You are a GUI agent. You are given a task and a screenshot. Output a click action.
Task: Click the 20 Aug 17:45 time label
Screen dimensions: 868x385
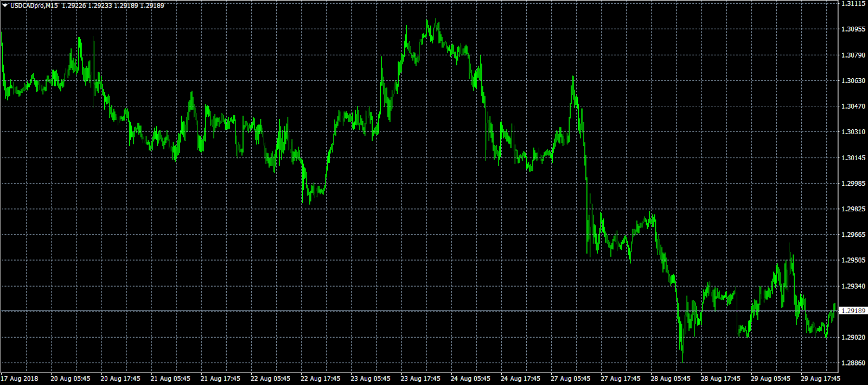point(120,379)
